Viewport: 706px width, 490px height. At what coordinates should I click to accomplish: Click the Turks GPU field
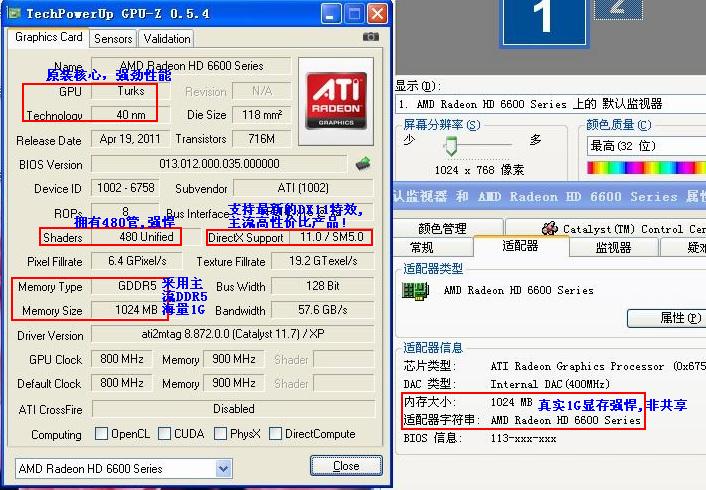pos(131,91)
